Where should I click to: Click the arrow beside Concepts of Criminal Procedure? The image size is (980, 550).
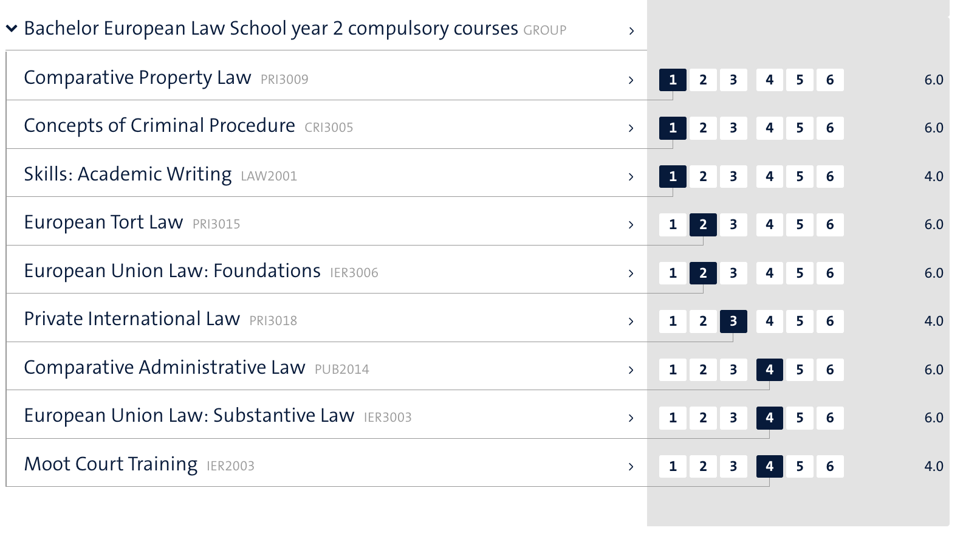point(631,128)
